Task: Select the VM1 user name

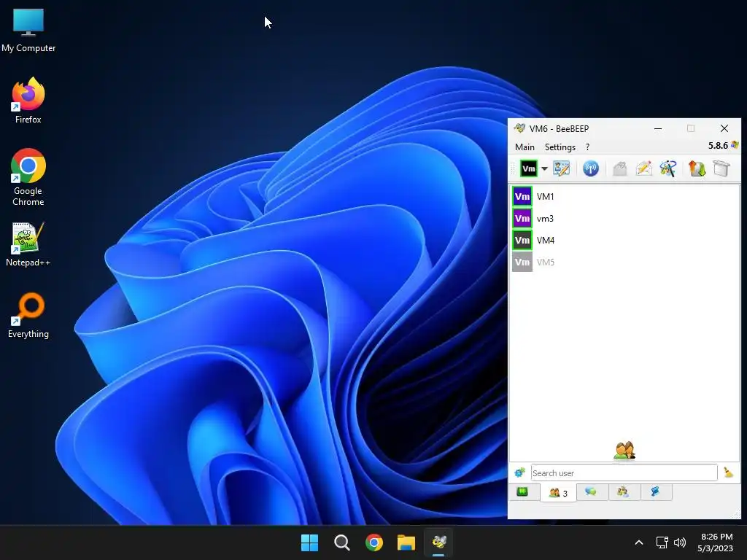Action: click(546, 197)
